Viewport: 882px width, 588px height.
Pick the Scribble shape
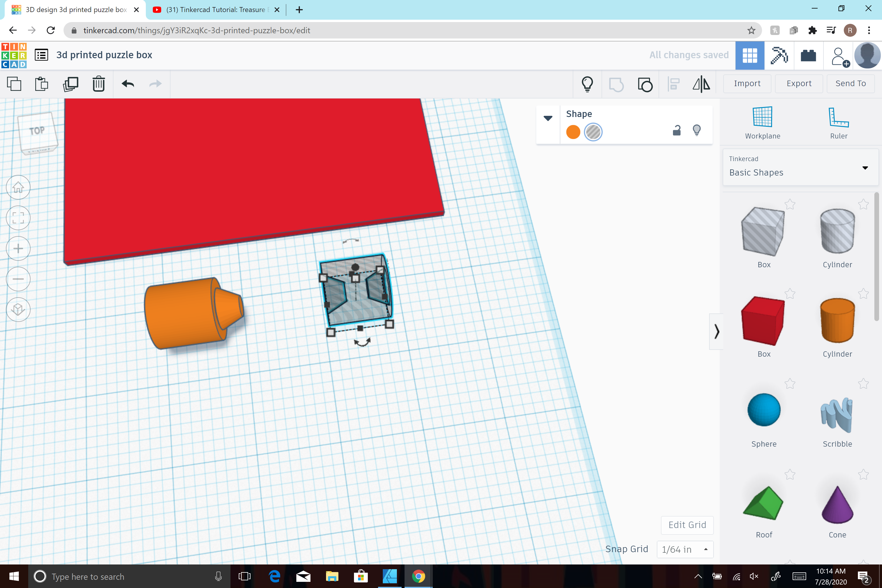837,415
